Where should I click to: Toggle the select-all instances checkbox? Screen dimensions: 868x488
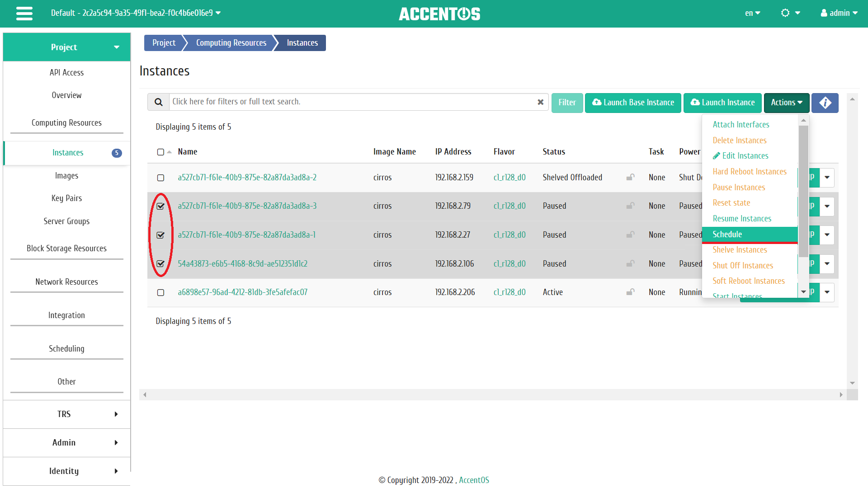(x=160, y=152)
